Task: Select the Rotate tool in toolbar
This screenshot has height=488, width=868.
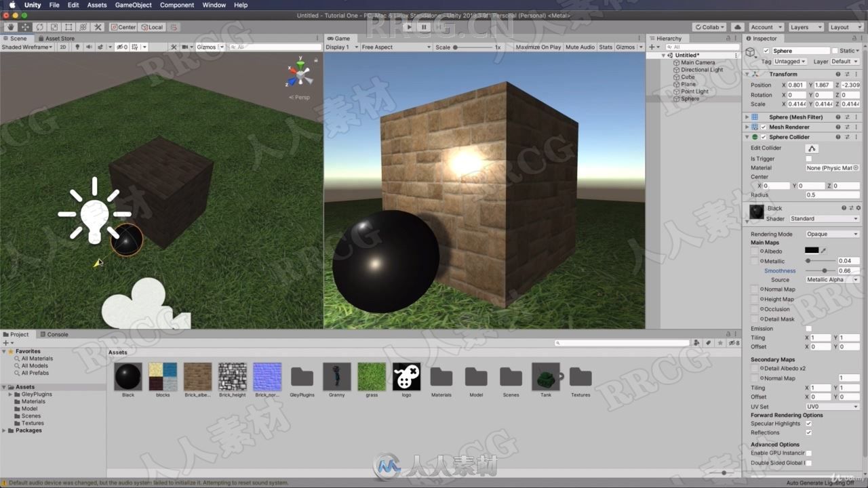Action: point(39,27)
